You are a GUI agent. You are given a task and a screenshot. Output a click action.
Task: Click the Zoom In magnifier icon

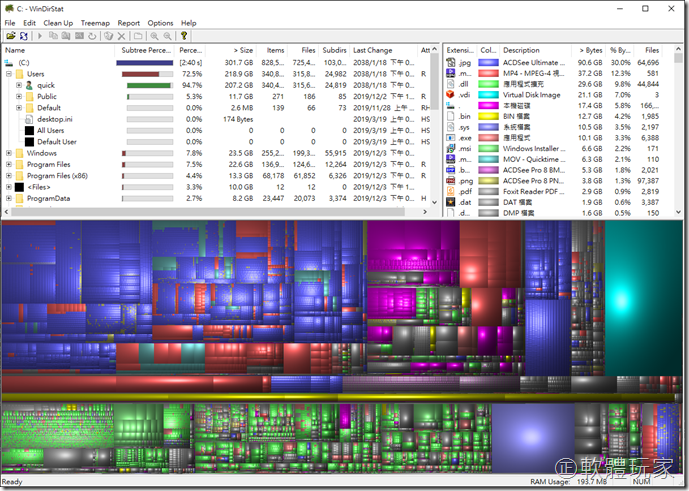pos(154,36)
